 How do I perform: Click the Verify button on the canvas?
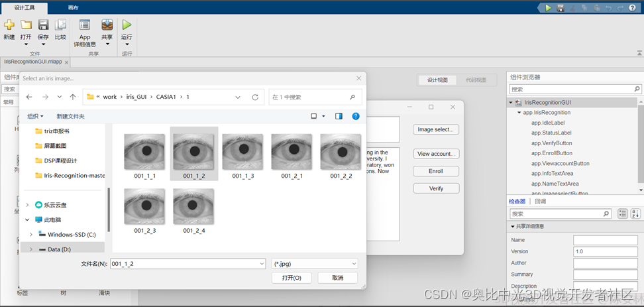point(436,188)
